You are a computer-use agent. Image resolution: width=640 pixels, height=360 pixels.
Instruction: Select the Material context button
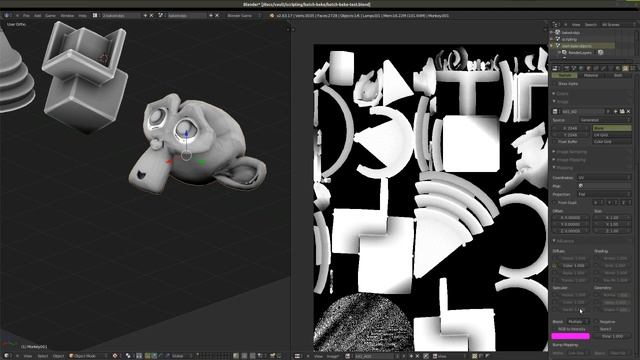(x=591, y=76)
